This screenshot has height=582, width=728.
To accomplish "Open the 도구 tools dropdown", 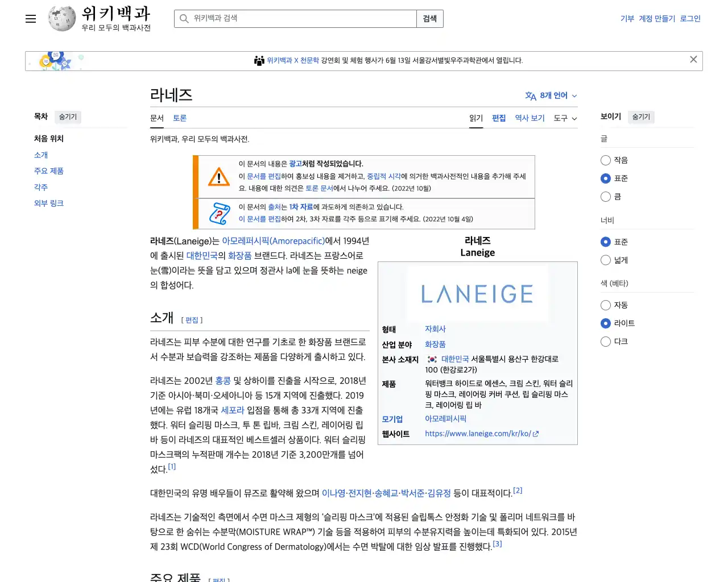I will (x=565, y=118).
